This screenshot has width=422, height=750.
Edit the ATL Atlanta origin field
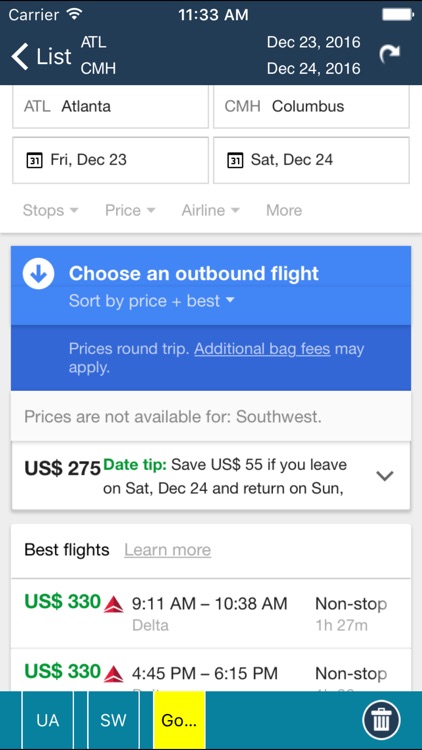point(111,107)
